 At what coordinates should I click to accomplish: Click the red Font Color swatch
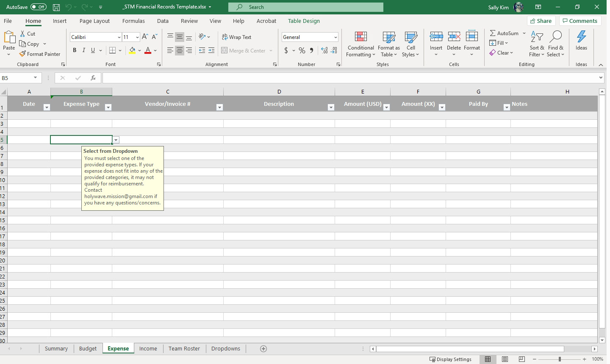(x=148, y=50)
